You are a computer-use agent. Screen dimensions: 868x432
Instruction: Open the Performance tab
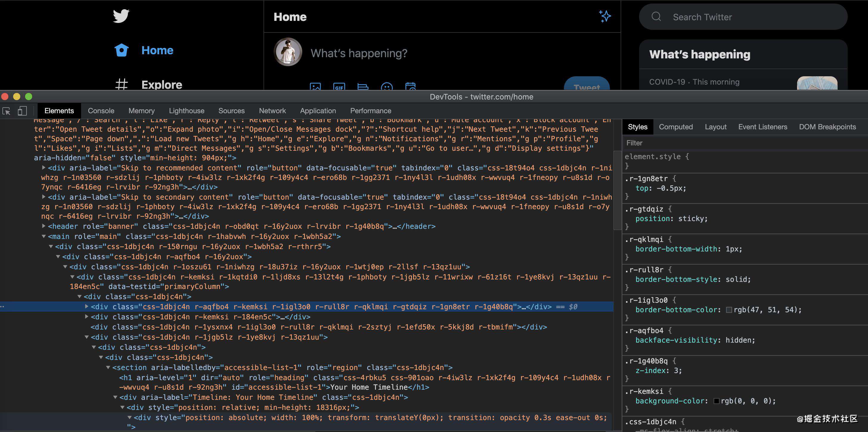click(371, 111)
